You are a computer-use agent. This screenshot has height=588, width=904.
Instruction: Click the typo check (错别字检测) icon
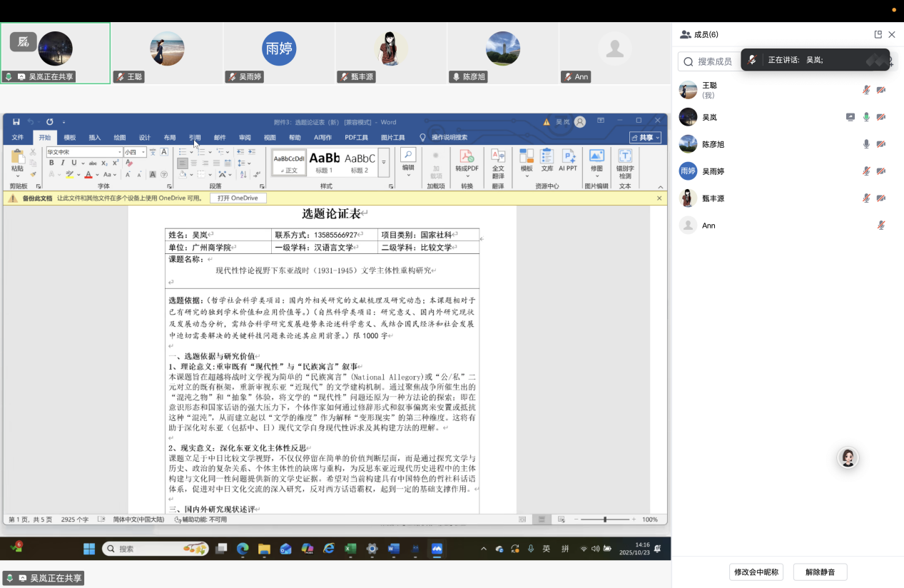tap(625, 161)
